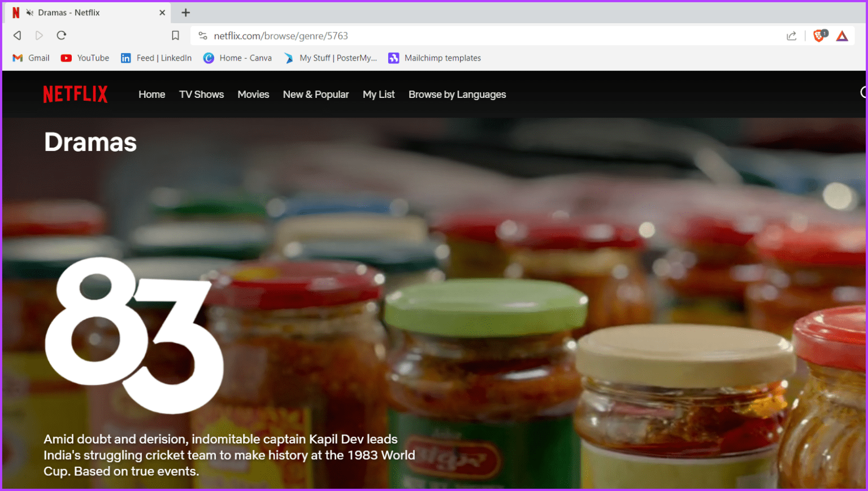Open My Stuff | PosterMy... bookmark
Image resolution: width=868 pixels, height=491 pixels.
330,58
